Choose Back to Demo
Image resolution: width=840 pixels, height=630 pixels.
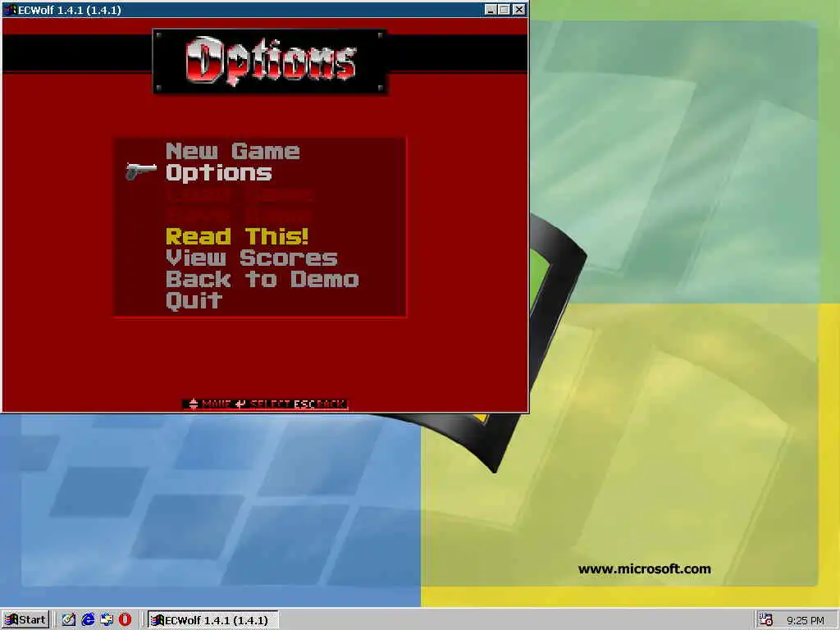tap(262, 279)
